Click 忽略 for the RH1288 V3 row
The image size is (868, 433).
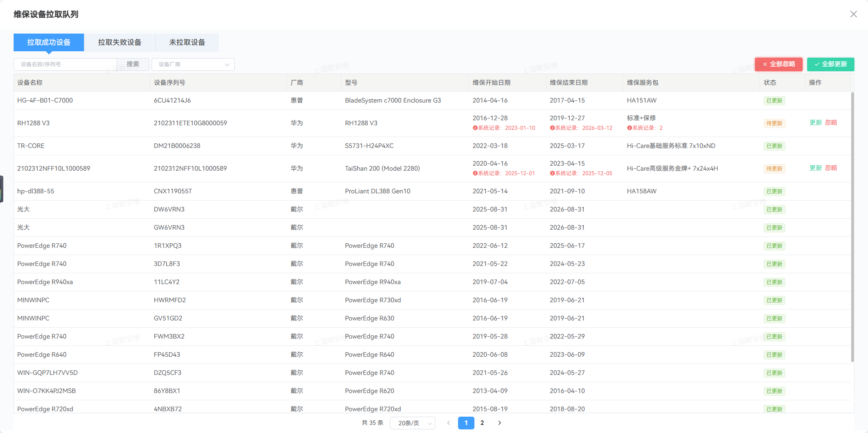click(x=831, y=123)
